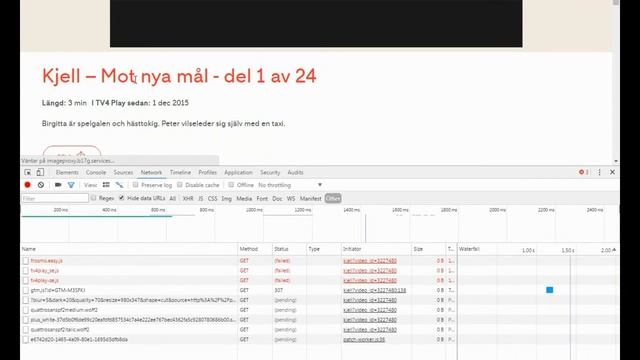Screen dimensions: 640x360
Task: Filter requests by Font
Action: click(262, 198)
